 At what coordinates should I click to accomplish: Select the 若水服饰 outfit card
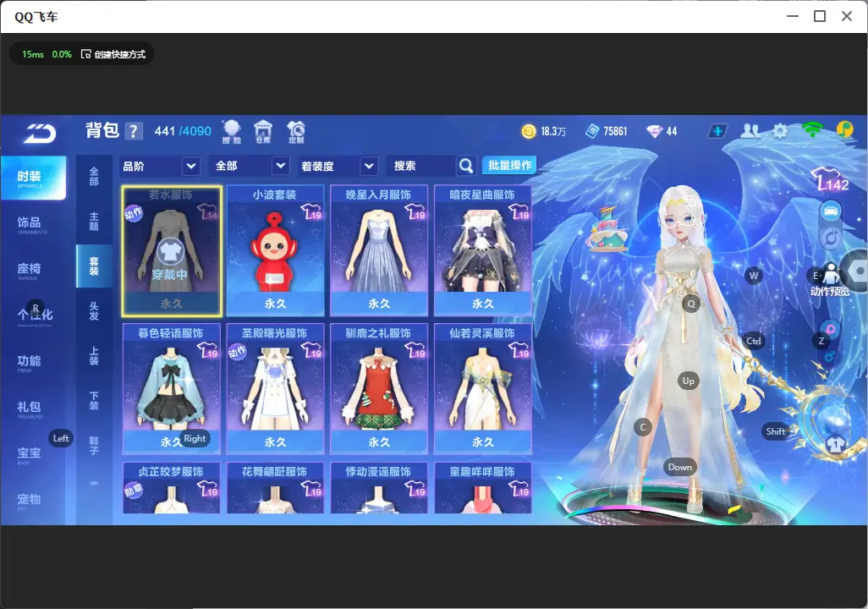[172, 251]
